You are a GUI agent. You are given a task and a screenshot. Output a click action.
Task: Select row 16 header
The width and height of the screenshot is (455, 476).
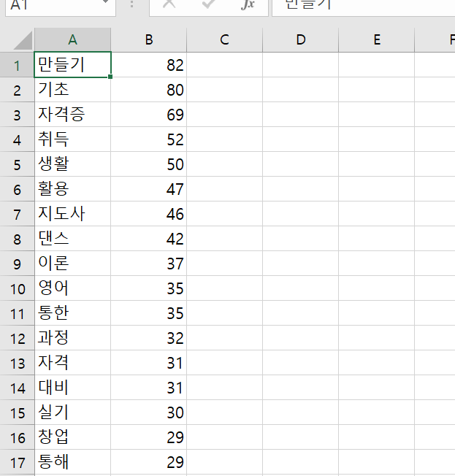17,438
